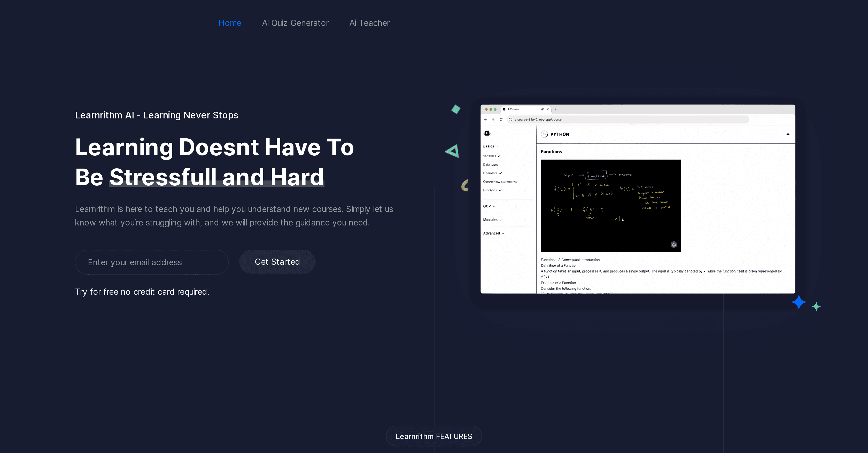Click the checkmark next to Variables

pos(499,156)
